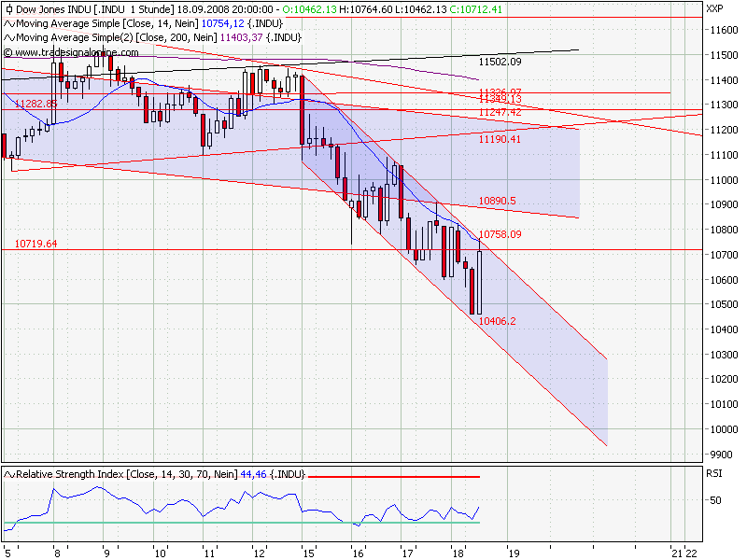Select the red RSI overbought line
Screen dimensions: 747x560
394,476
